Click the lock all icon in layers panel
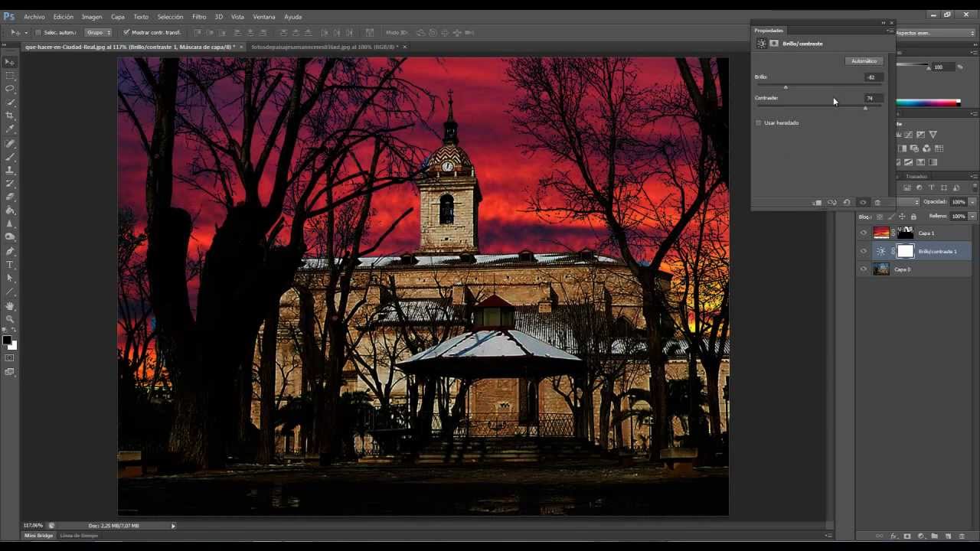The image size is (980, 551). click(x=913, y=217)
